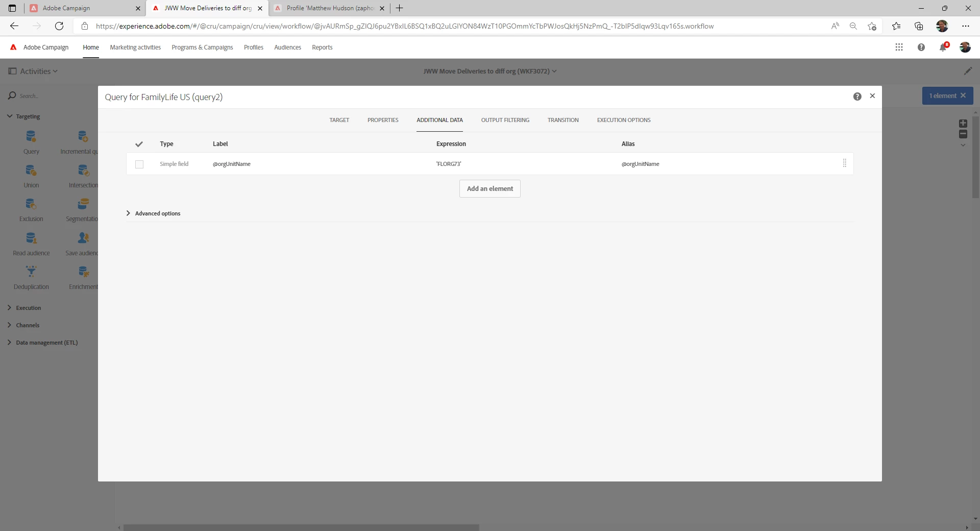Switch to the EXECUTION OPTIONS tab
This screenshot has width=980, height=531.
coord(624,120)
